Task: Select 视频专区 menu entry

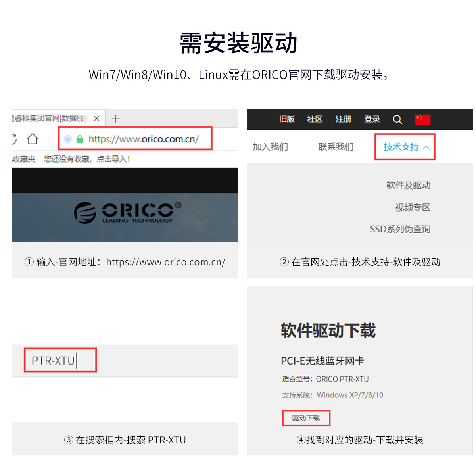Action: click(x=413, y=207)
